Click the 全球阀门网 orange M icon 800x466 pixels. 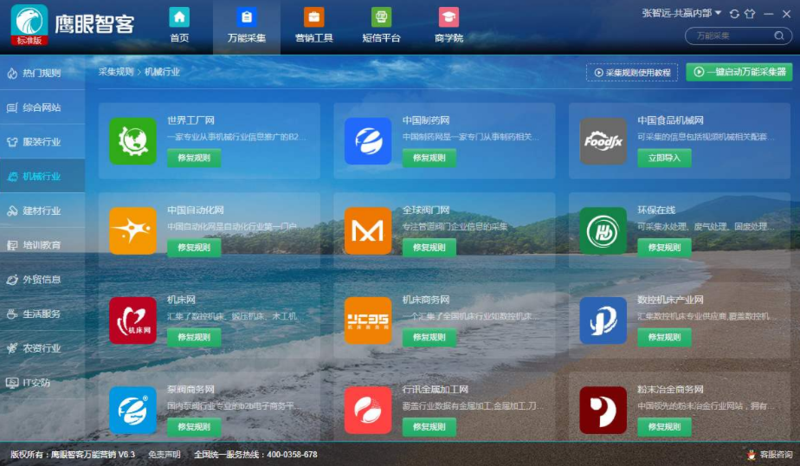click(x=368, y=231)
